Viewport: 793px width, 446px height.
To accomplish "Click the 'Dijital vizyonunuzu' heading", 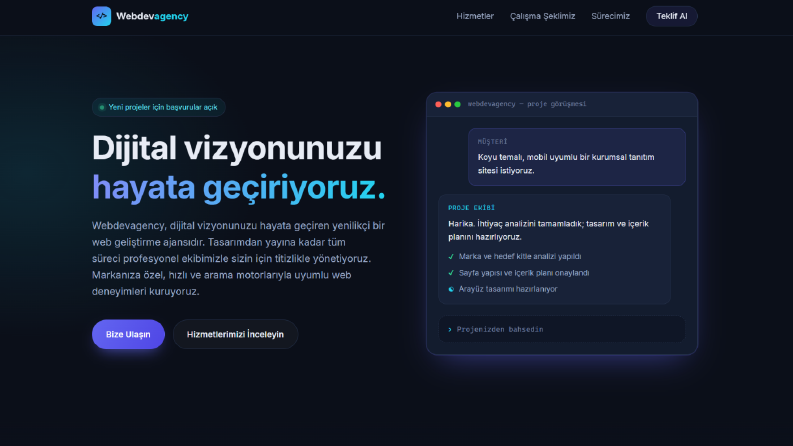I will [x=237, y=148].
